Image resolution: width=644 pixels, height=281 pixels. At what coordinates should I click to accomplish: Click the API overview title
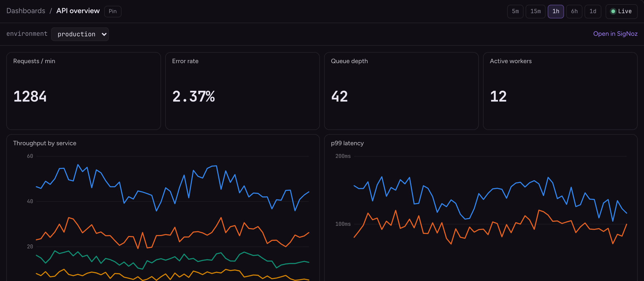coord(78,11)
